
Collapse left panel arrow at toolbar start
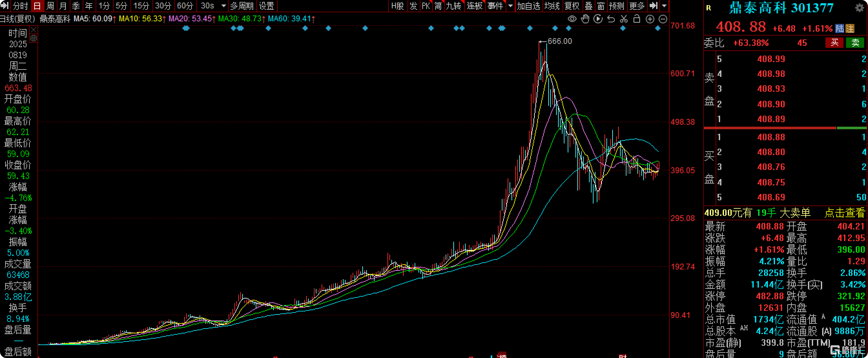click(x=5, y=6)
